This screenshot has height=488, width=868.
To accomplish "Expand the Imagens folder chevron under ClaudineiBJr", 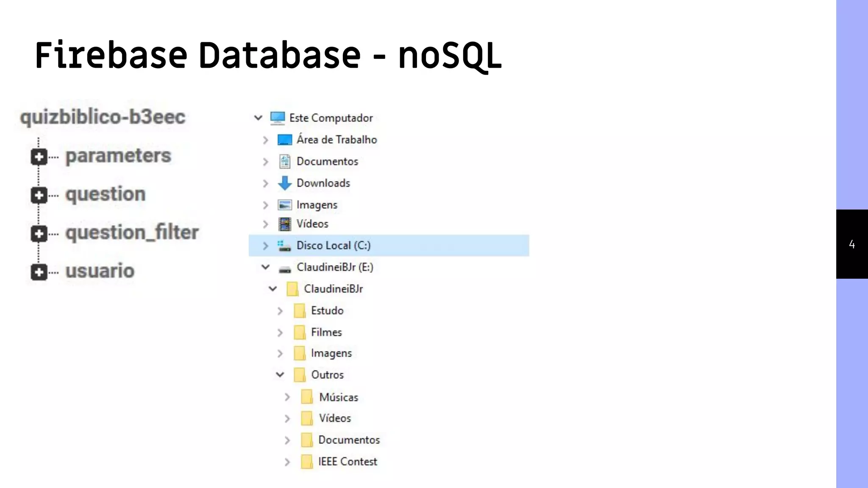I will (x=280, y=353).
